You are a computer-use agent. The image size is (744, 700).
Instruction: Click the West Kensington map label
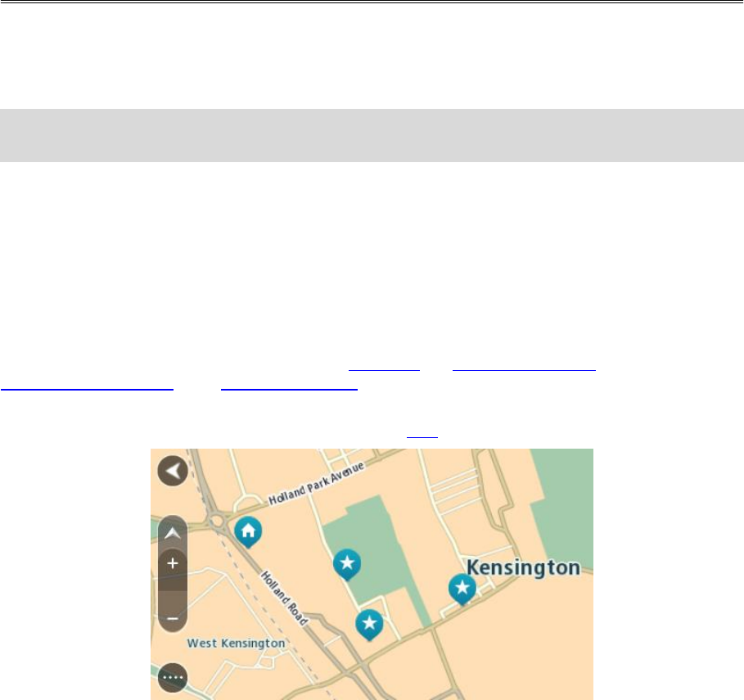click(x=236, y=643)
